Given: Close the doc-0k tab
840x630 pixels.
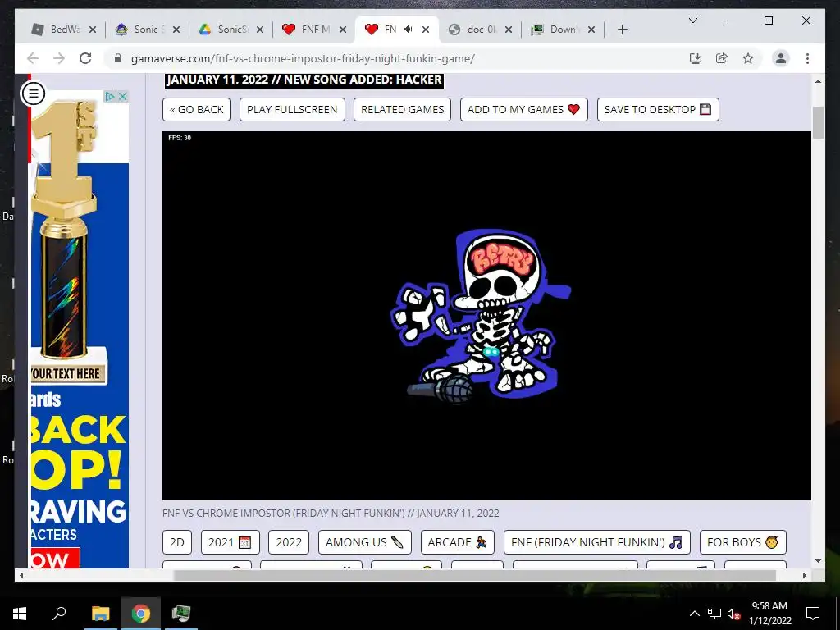Looking at the screenshot, I should pos(509,30).
